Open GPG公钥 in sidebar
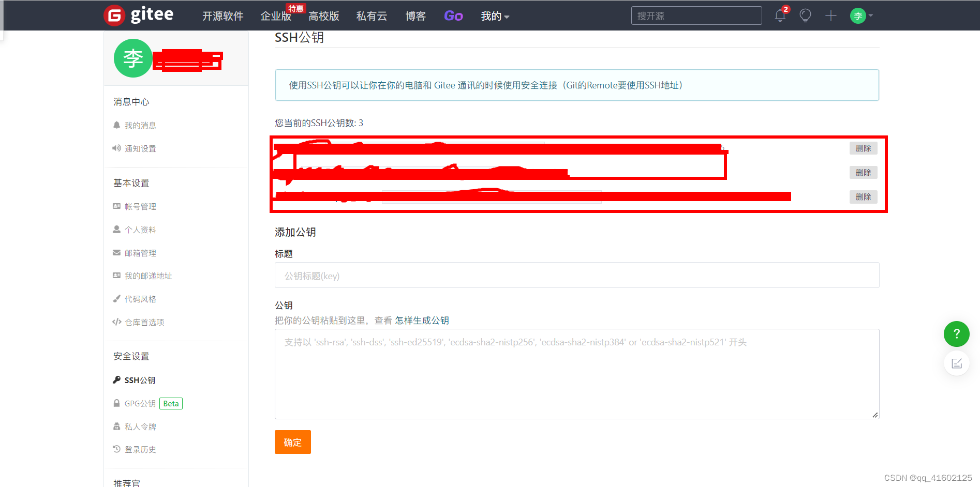This screenshot has height=487, width=980. [140, 403]
